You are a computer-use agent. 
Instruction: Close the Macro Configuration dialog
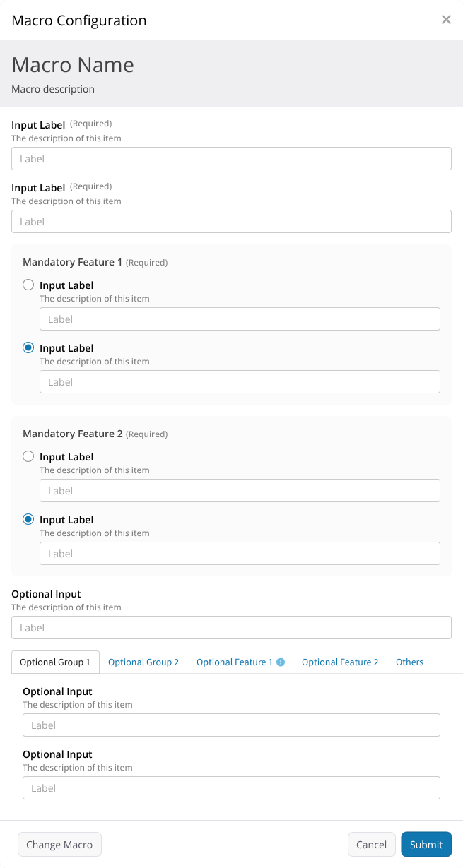[x=446, y=20]
